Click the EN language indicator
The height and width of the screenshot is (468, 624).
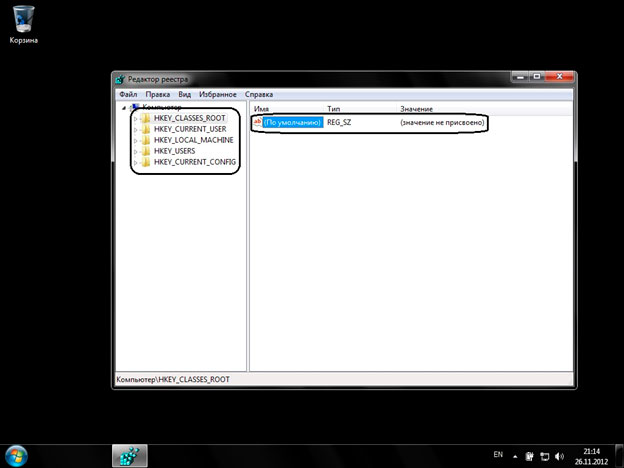[498, 455]
